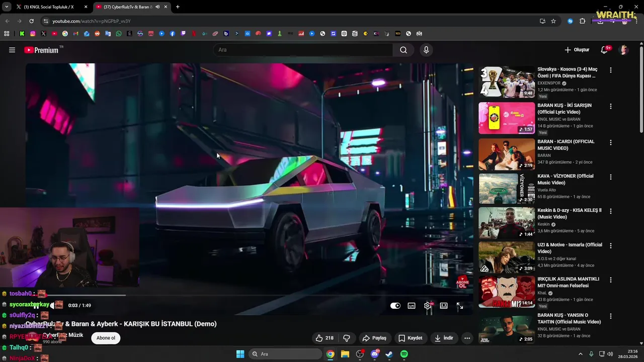644x362 pixels.
Task: Open the YouTube hamburger guide menu
Action: click(x=12, y=50)
